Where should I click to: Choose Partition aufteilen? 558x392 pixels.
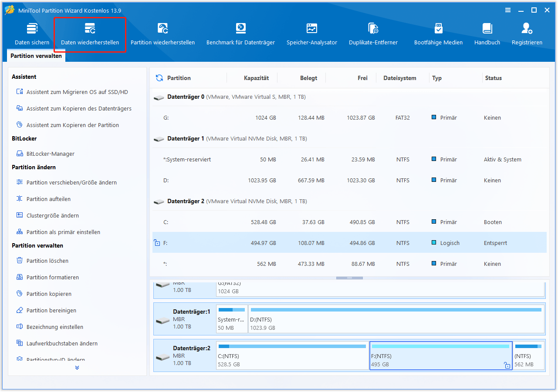pyautogui.click(x=43, y=199)
